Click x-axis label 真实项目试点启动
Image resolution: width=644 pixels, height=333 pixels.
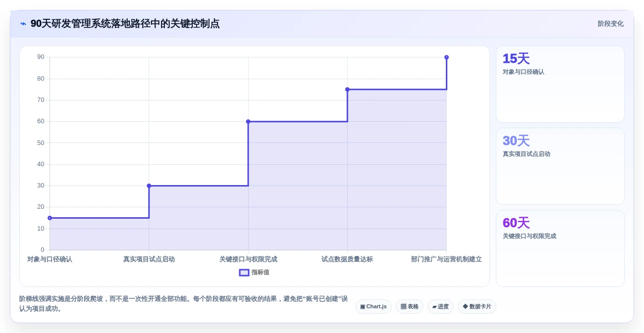(149, 259)
